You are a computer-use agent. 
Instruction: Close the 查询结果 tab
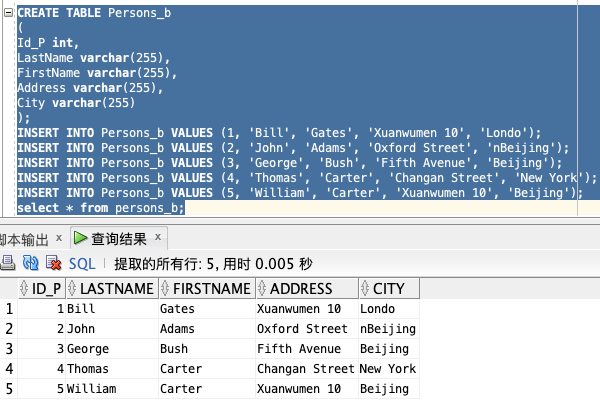158,237
